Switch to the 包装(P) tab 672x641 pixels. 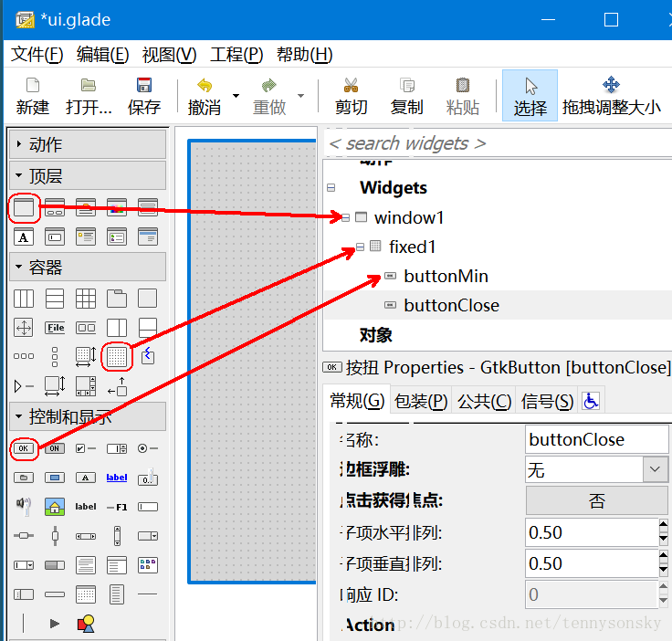click(x=421, y=401)
